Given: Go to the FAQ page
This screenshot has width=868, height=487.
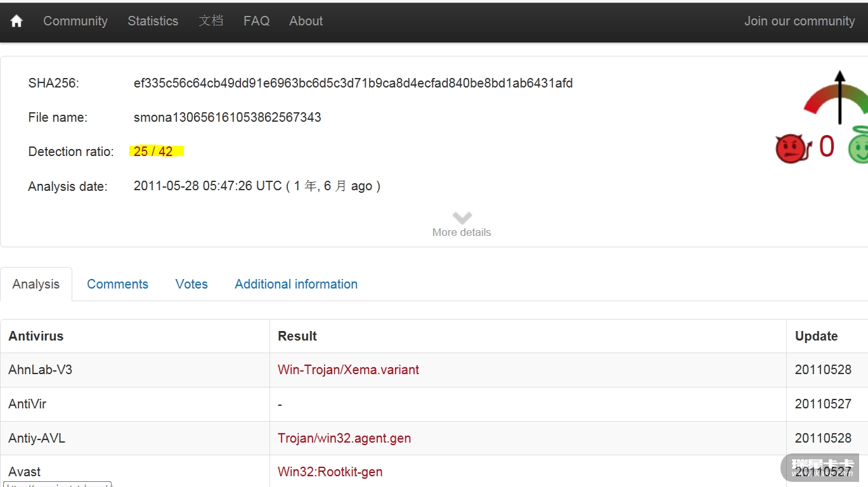Looking at the screenshot, I should click(x=256, y=21).
